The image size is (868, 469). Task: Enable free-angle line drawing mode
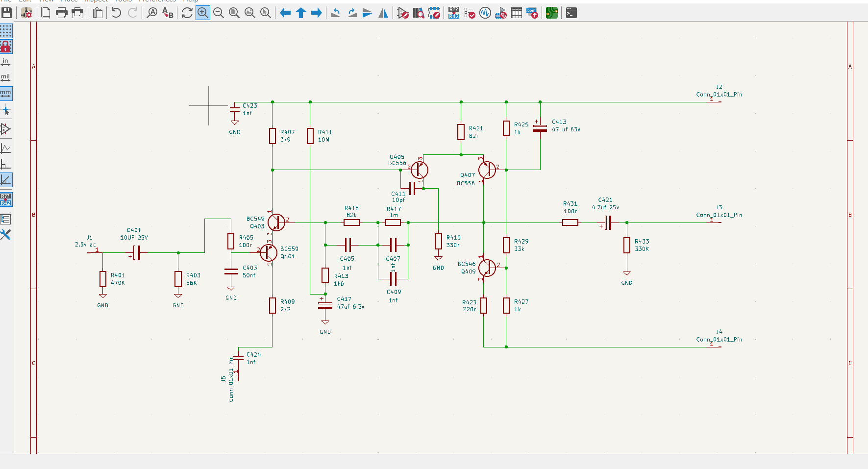[6, 148]
